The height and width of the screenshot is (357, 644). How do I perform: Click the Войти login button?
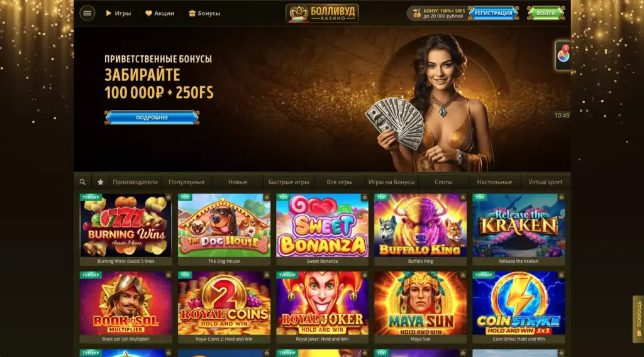click(x=546, y=13)
